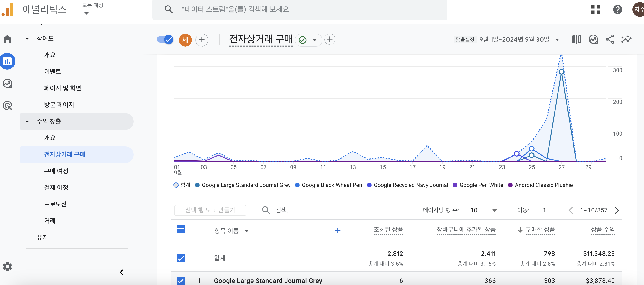Open the 이벤트 report

(x=53, y=71)
